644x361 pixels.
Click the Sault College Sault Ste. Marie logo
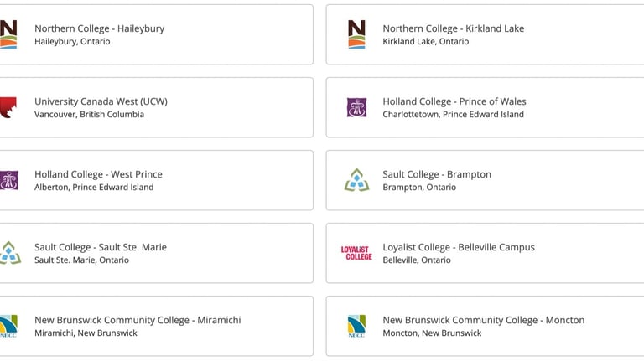pyautogui.click(x=10, y=253)
